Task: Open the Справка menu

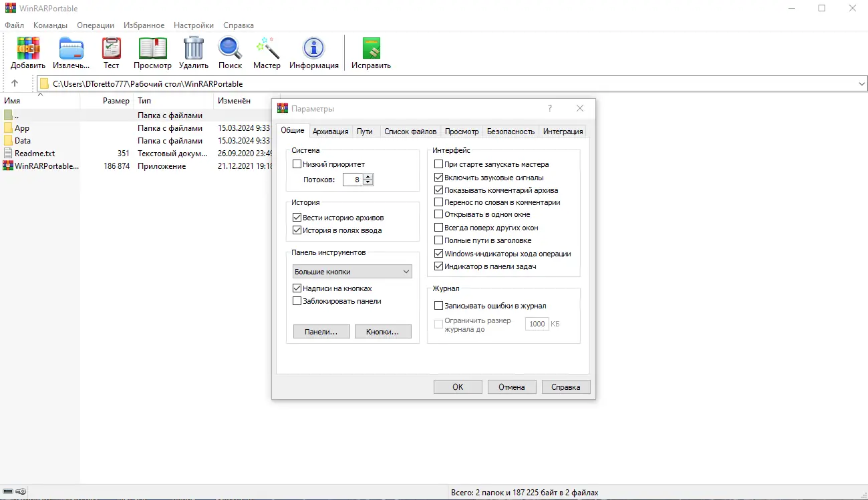Action: [x=239, y=25]
